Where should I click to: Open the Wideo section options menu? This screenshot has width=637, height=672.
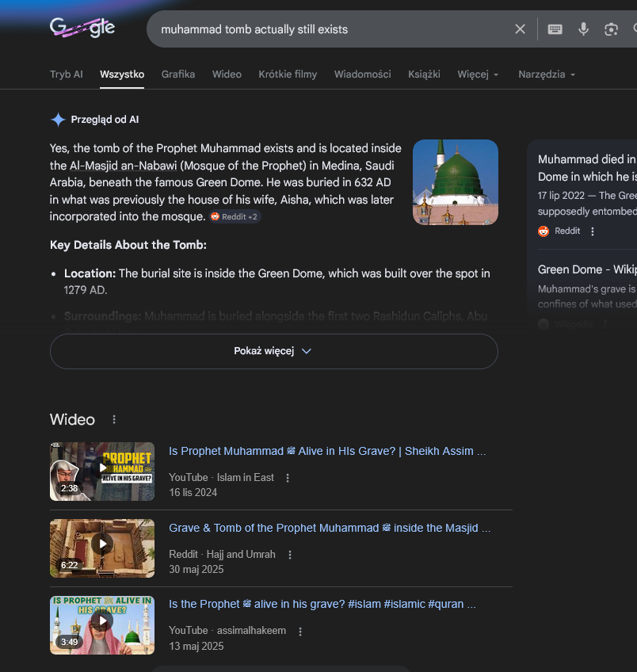click(114, 419)
